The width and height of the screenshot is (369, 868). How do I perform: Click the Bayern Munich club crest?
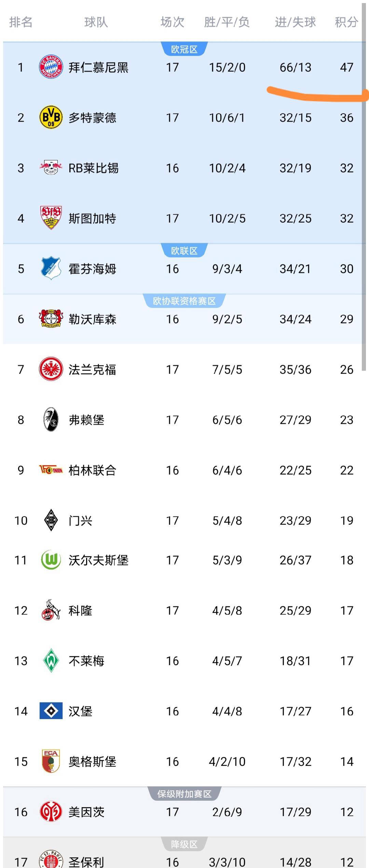click(x=51, y=67)
